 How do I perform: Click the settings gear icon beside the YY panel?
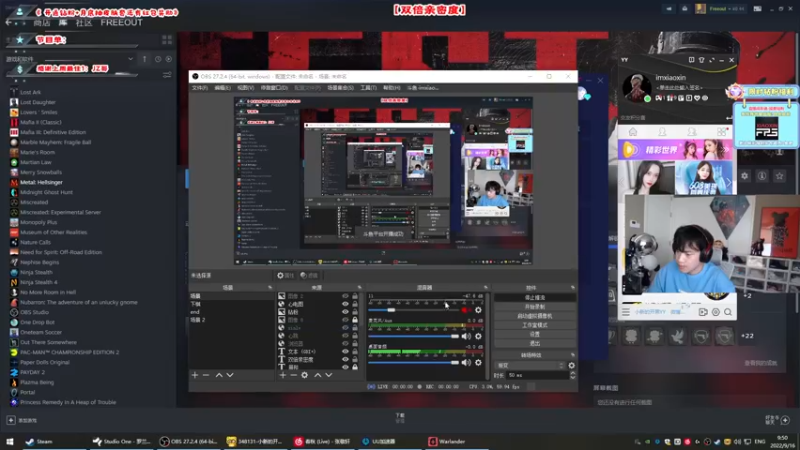(745, 176)
